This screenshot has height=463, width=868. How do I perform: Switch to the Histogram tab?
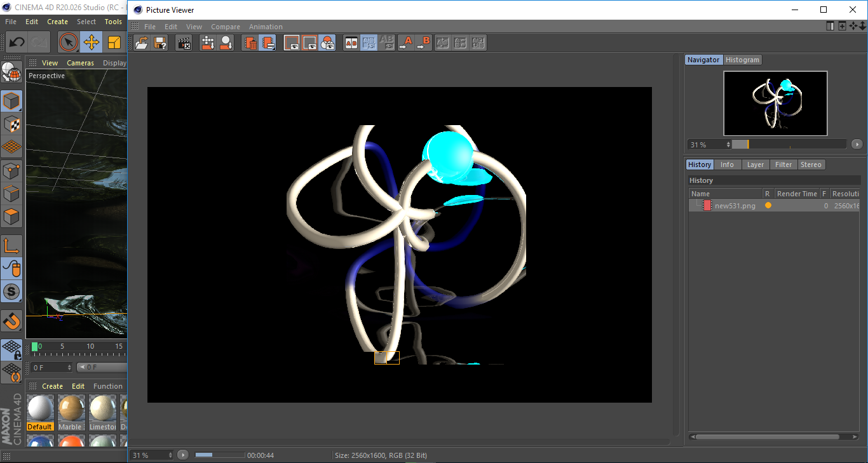742,60
